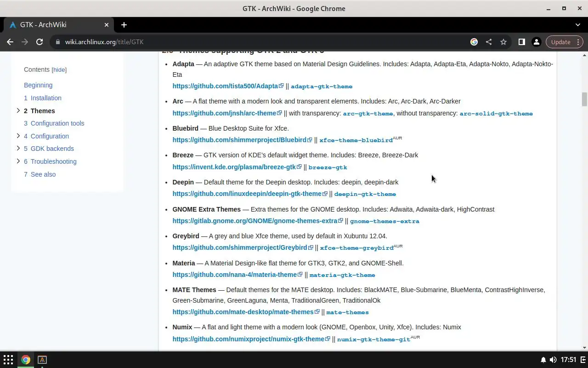588x368 pixels.
Task: Open the arc-solid-gtk-theme package link
Action: click(496, 114)
